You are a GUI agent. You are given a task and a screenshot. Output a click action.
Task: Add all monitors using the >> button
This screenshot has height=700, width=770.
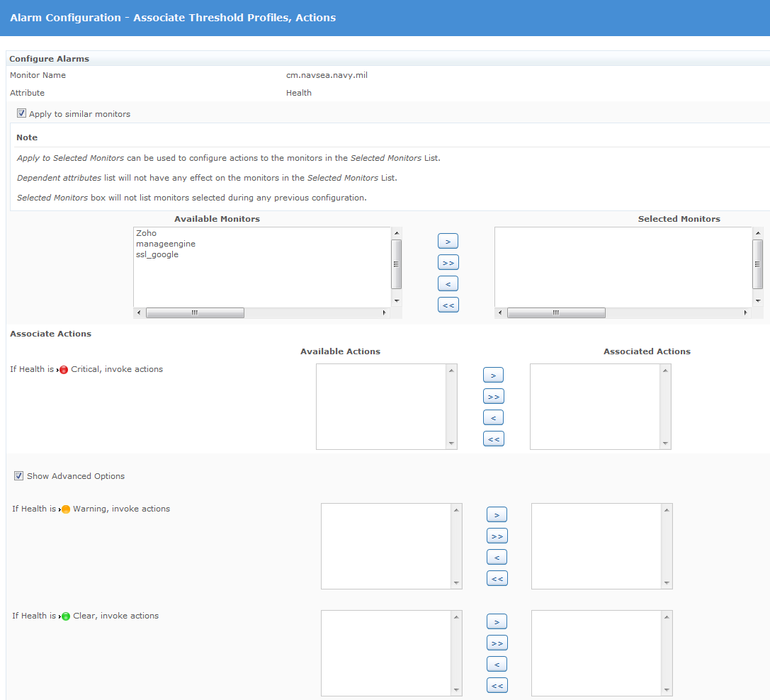pos(448,263)
